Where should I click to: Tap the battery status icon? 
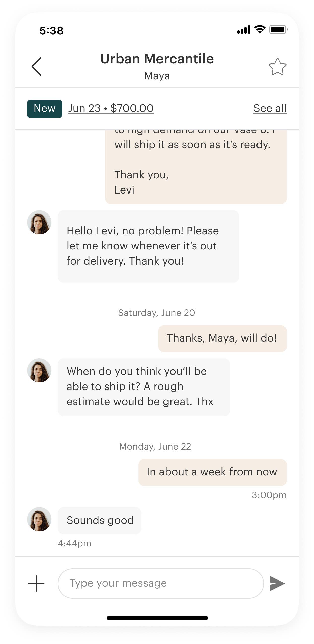pos(278,29)
